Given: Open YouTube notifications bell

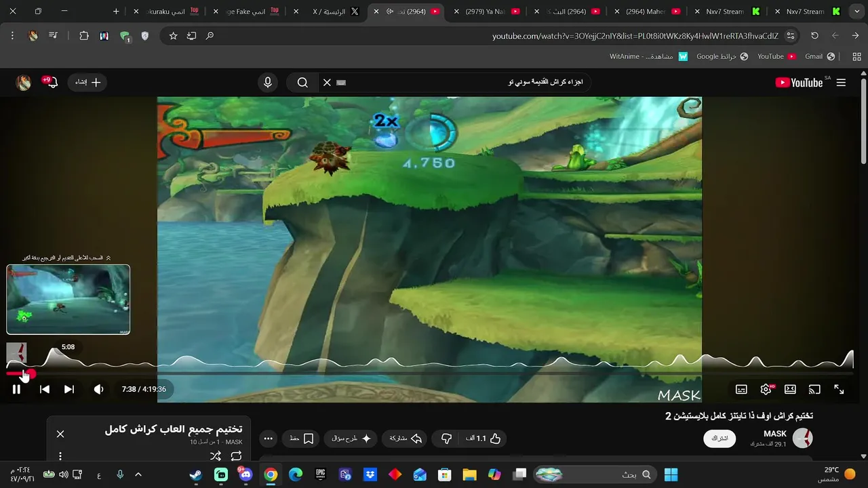Looking at the screenshot, I should tap(51, 82).
